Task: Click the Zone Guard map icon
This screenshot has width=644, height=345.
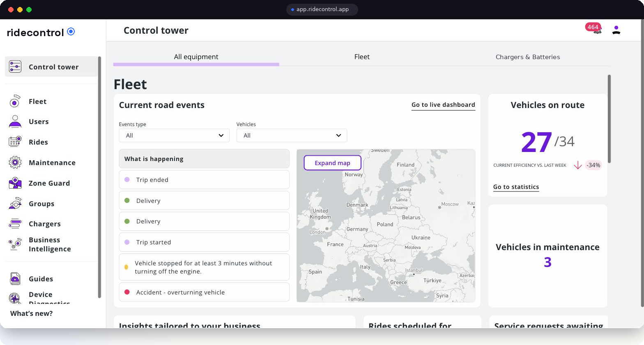Action: pos(15,183)
